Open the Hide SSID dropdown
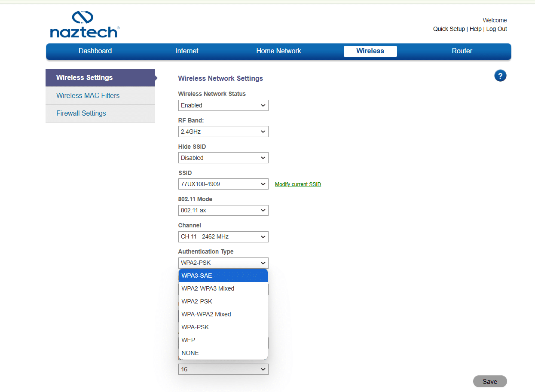This screenshot has width=535, height=392. tap(223, 158)
